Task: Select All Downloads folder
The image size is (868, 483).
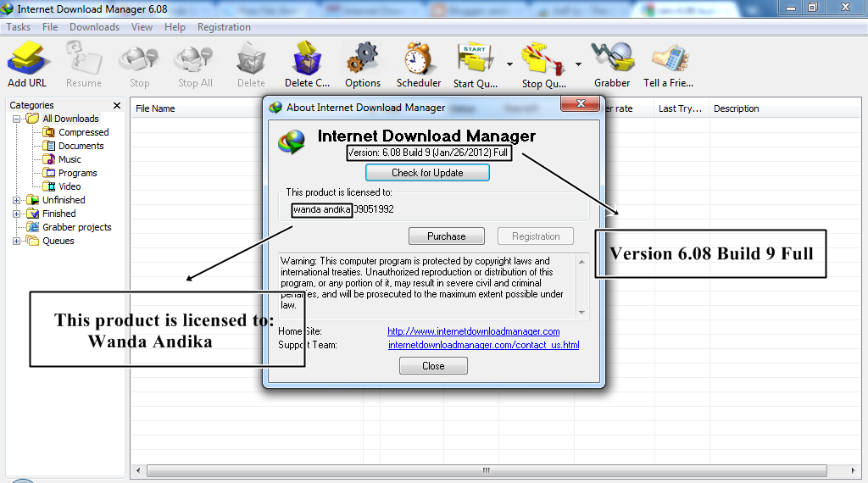Action: point(70,119)
